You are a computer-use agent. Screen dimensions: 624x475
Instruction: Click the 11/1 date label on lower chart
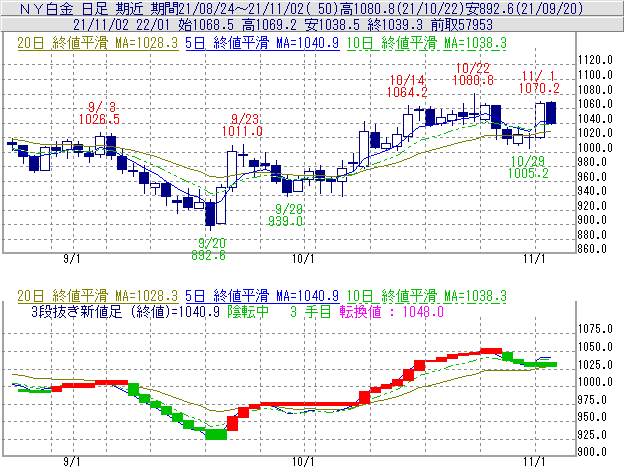click(x=534, y=462)
